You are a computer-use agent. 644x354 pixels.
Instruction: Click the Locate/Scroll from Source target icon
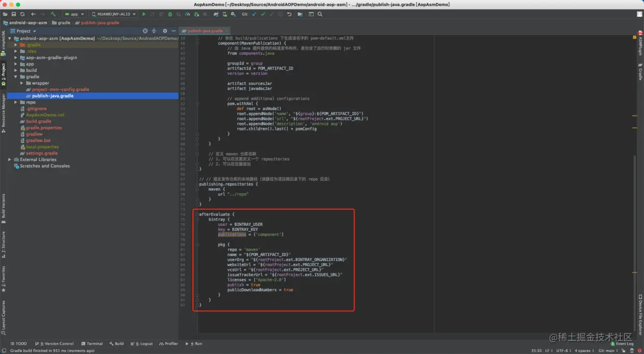tap(145, 31)
